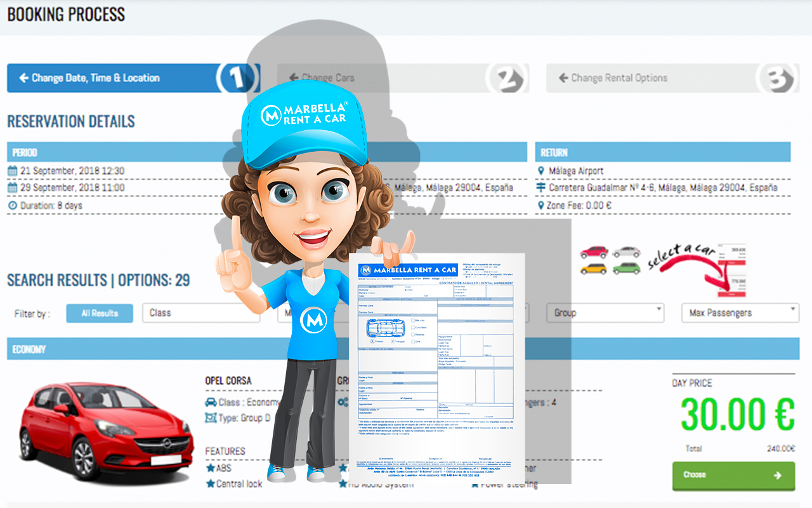Open the Group filter dropdown

605,313
